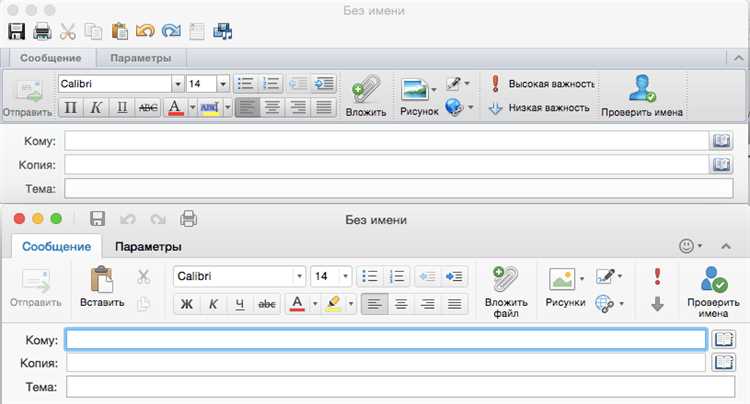The height and width of the screenshot is (404, 750).
Task: Click Проверить имена icon in lower window
Action: coord(713,280)
